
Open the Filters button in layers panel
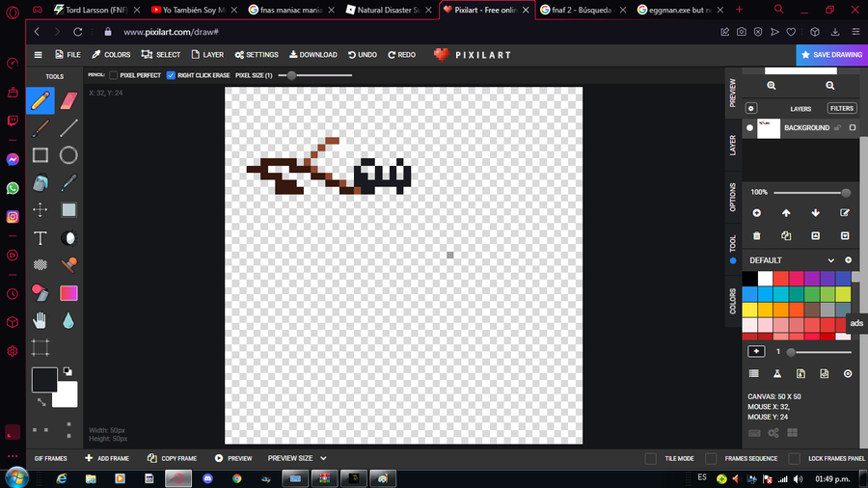point(842,108)
